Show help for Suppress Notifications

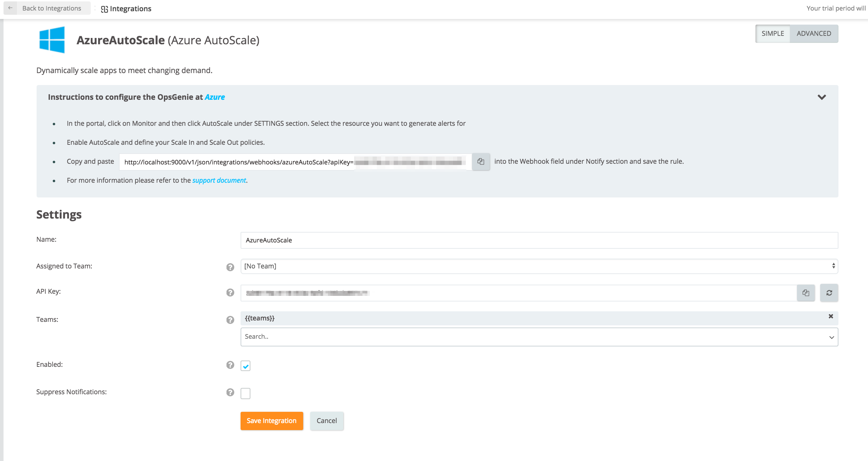(230, 392)
